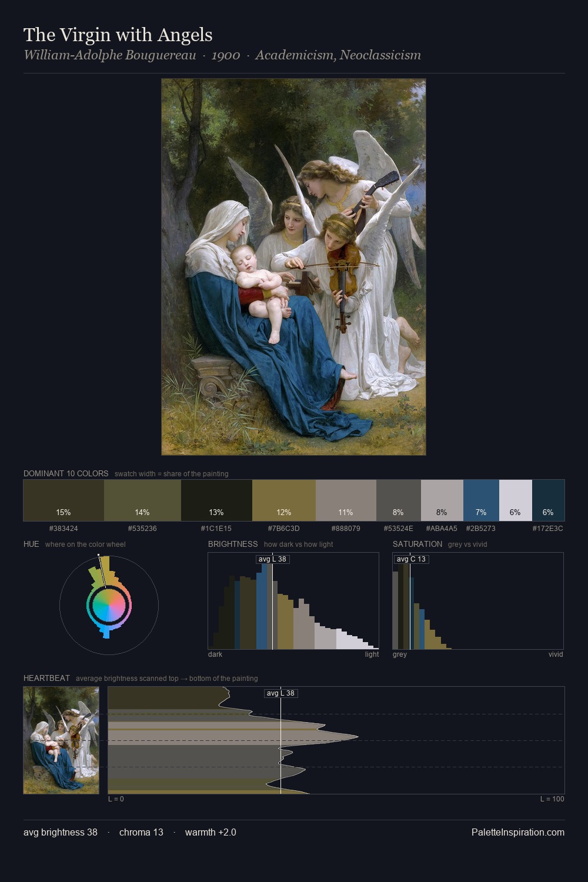This screenshot has width=588, height=882.
Task: Select the #888079 warm grey swatch
Action: tap(346, 500)
